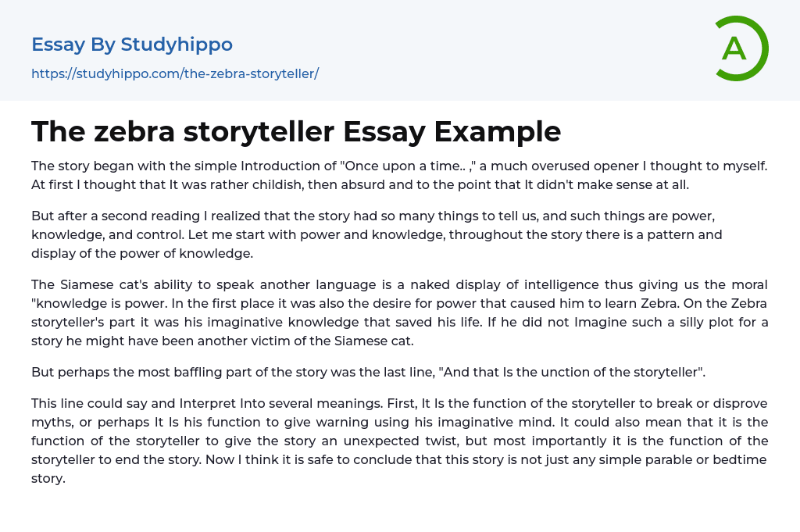The height and width of the screenshot is (532, 800).
Task: Click the paragraph starting "But perhaps the most baffling"
Action: (x=368, y=372)
